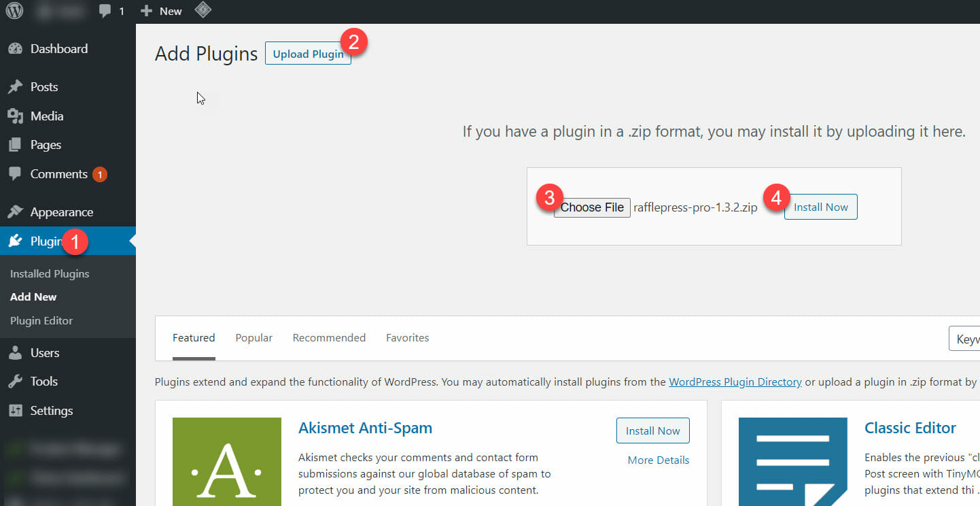Click the diamond plugin icon in admin bar
The width and height of the screenshot is (980, 506).
(x=203, y=11)
